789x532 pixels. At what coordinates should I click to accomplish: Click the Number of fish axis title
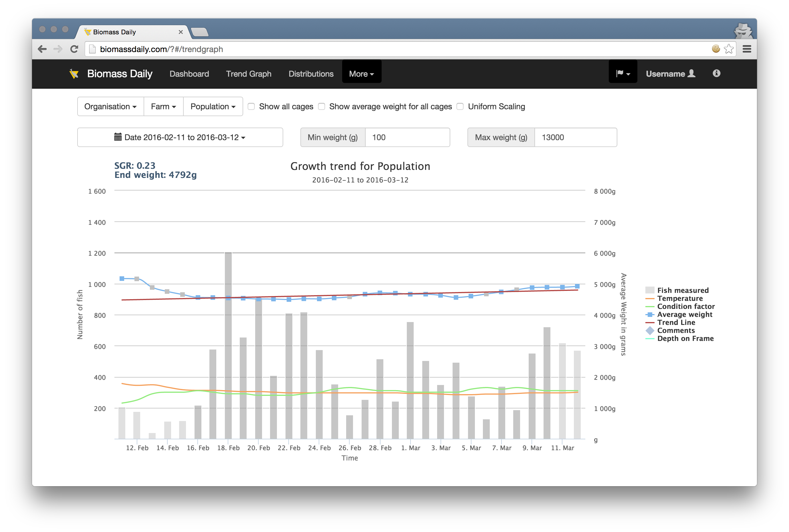tap(80, 315)
